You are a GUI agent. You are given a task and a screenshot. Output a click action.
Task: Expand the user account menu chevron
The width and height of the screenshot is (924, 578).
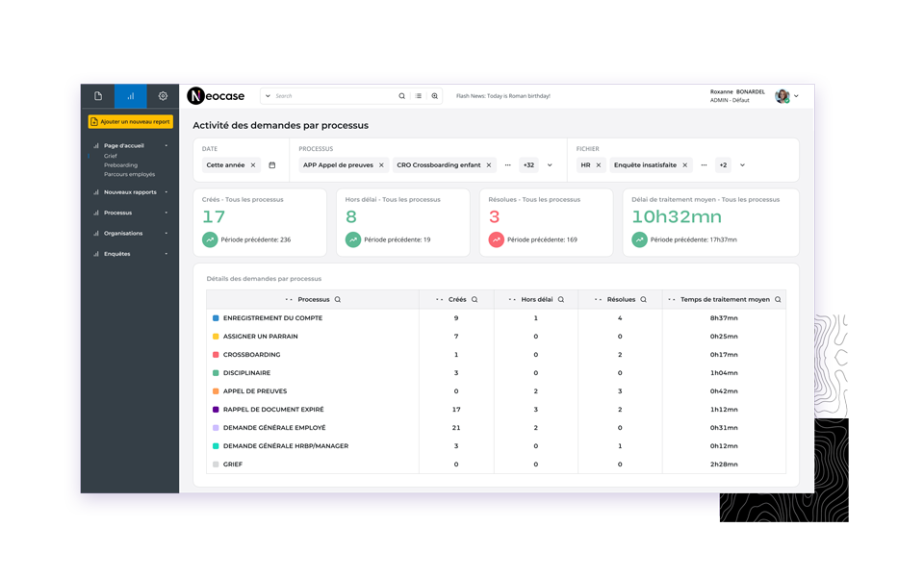796,96
